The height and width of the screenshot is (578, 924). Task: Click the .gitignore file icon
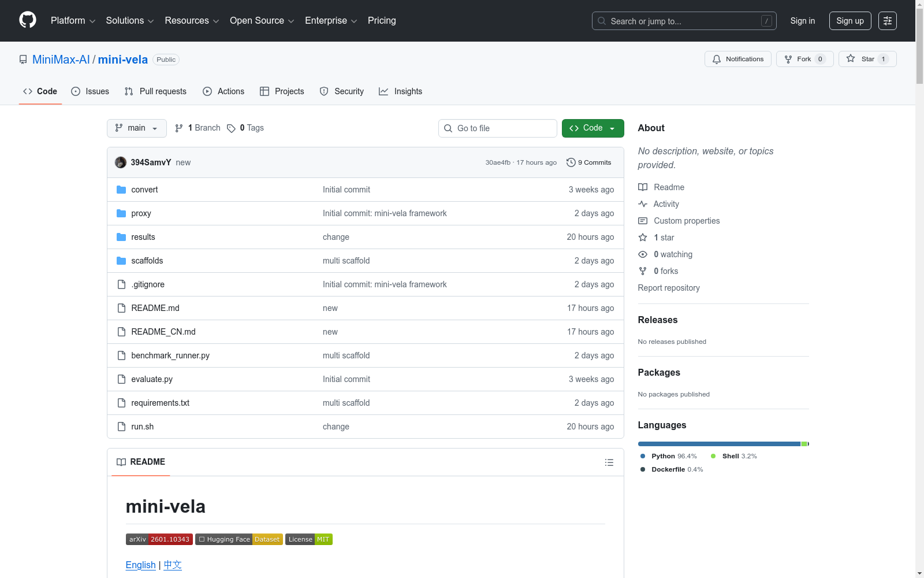pos(121,284)
